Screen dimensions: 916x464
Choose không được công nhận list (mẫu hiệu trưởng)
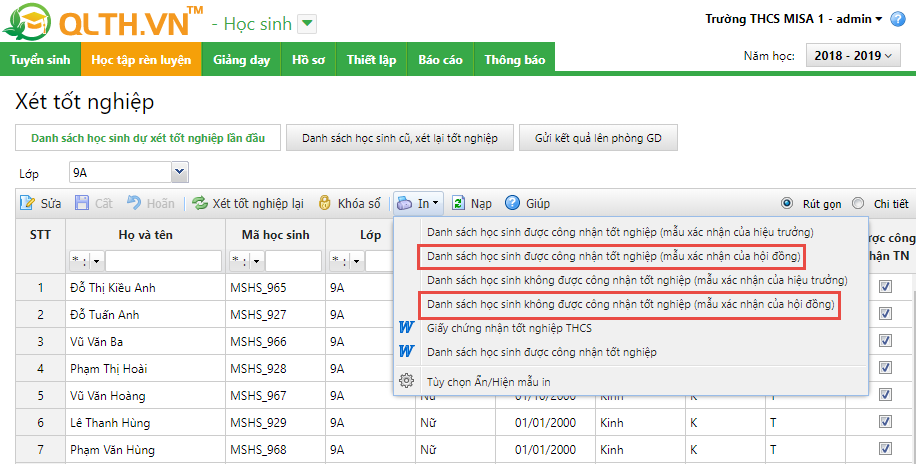pyautogui.click(x=637, y=280)
